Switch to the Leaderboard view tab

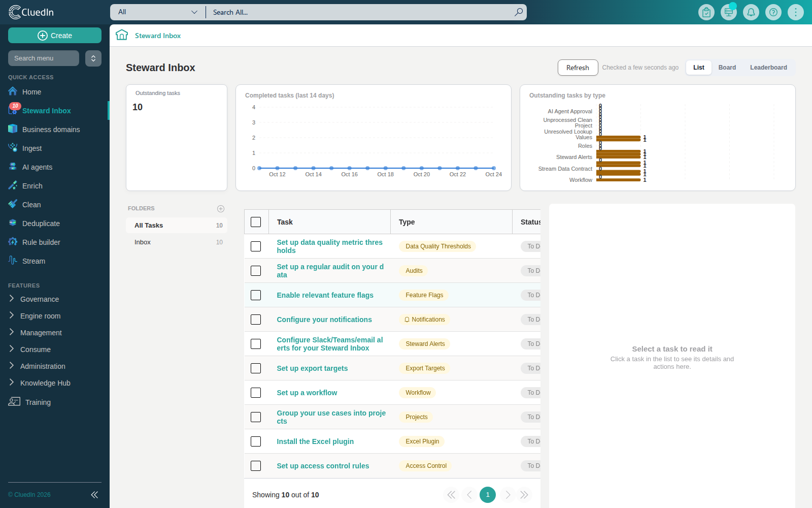pyautogui.click(x=768, y=68)
